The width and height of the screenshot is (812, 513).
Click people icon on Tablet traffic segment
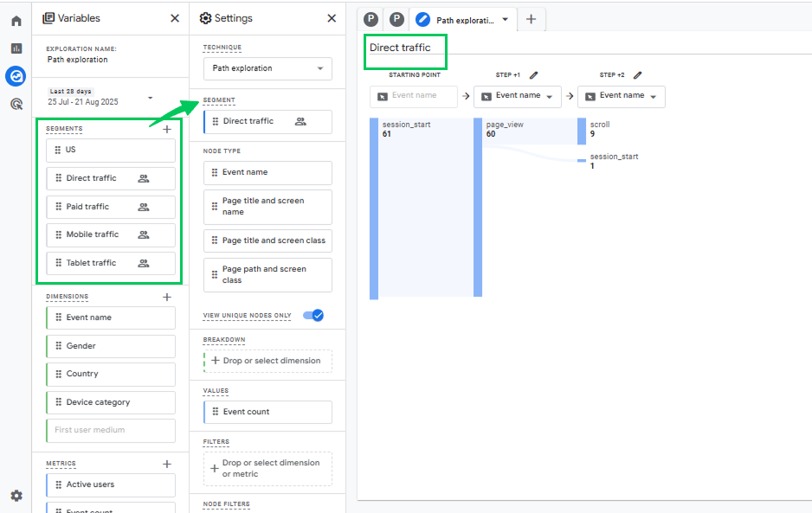(x=144, y=264)
